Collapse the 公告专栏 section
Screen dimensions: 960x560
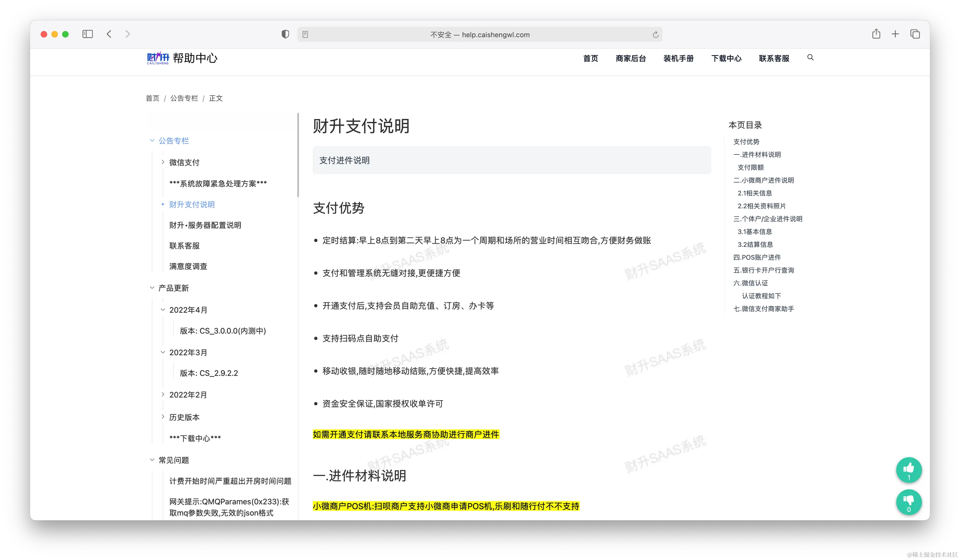152,141
